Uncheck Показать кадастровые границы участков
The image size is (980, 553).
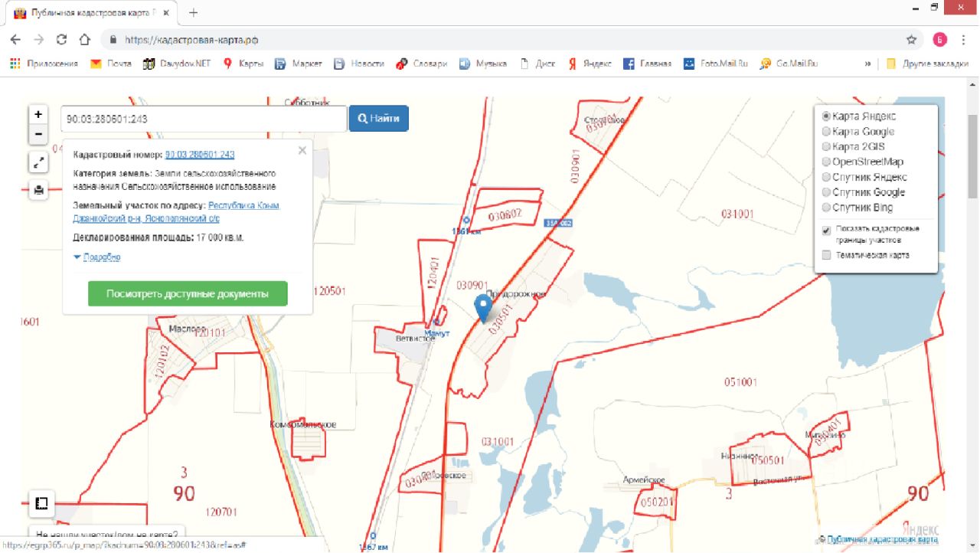tap(826, 229)
